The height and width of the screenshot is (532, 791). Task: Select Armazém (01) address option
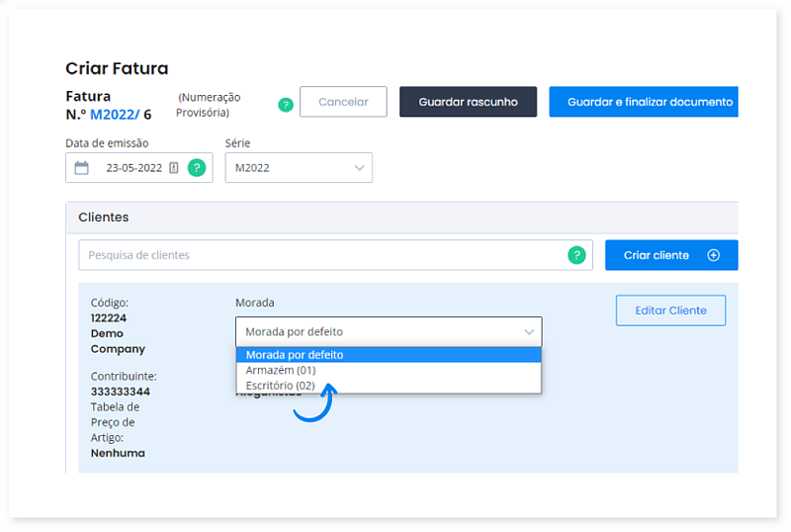click(281, 370)
